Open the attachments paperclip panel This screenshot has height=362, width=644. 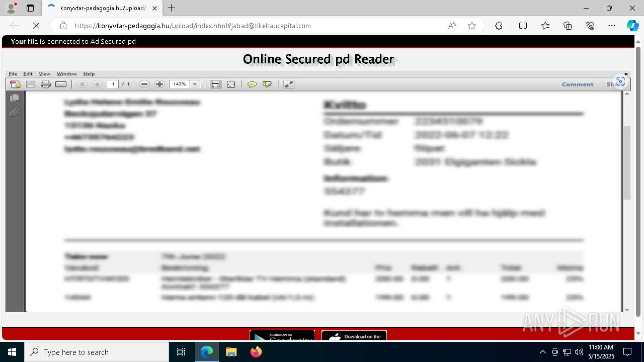click(14, 113)
